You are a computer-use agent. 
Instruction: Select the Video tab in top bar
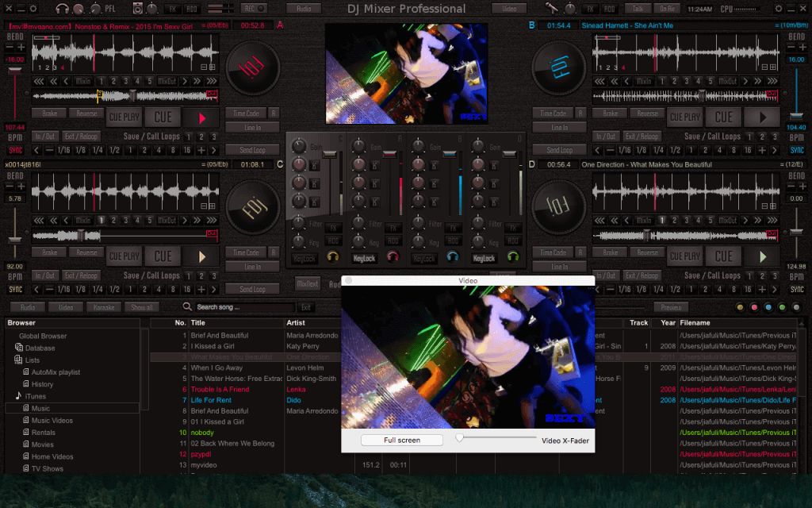pyautogui.click(x=508, y=8)
